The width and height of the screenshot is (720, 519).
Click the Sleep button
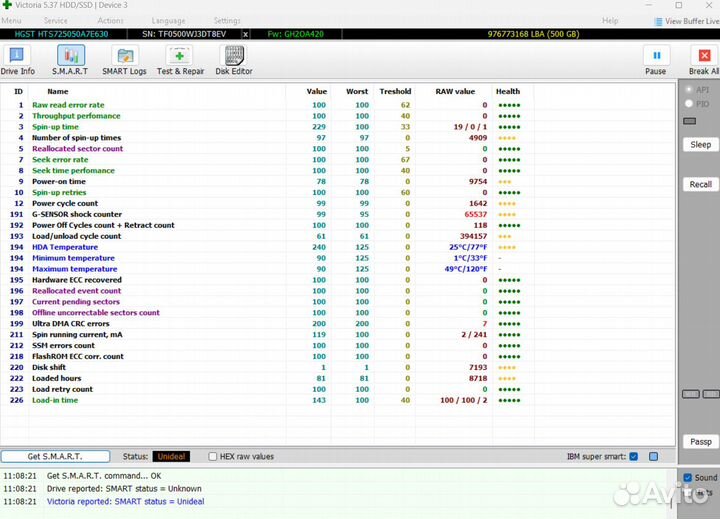click(701, 145)
